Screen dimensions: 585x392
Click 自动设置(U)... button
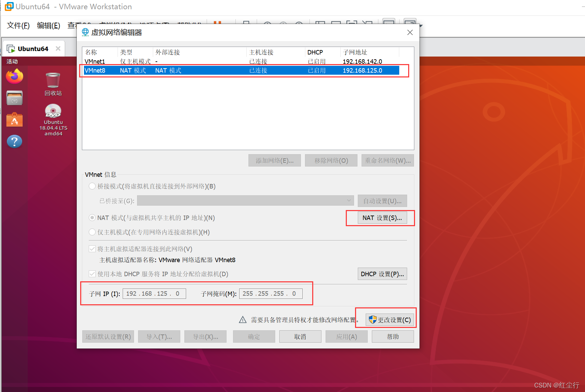(382, 201)
